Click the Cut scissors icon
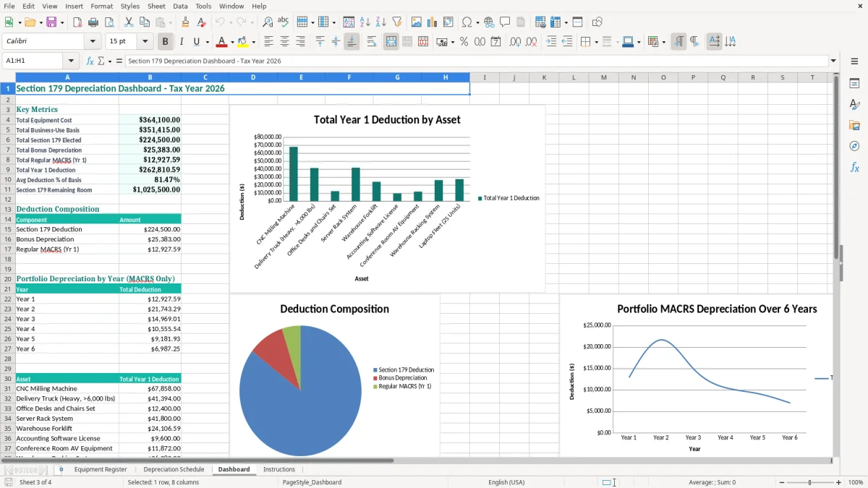 pyautogui.click(x=128, y=22)
